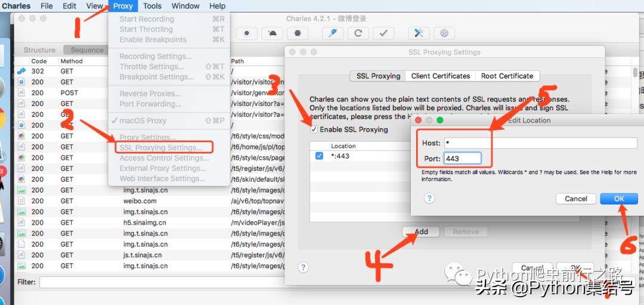The image size is (644, 305).
Task: Sort by the Code column header
Action: point(39,61)
